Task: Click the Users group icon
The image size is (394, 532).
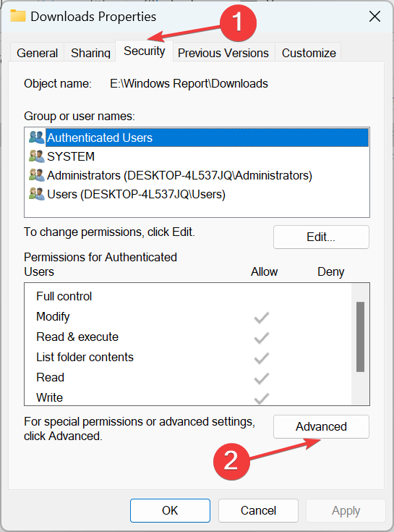Action: pyautogui.click(x=37, y=194)
